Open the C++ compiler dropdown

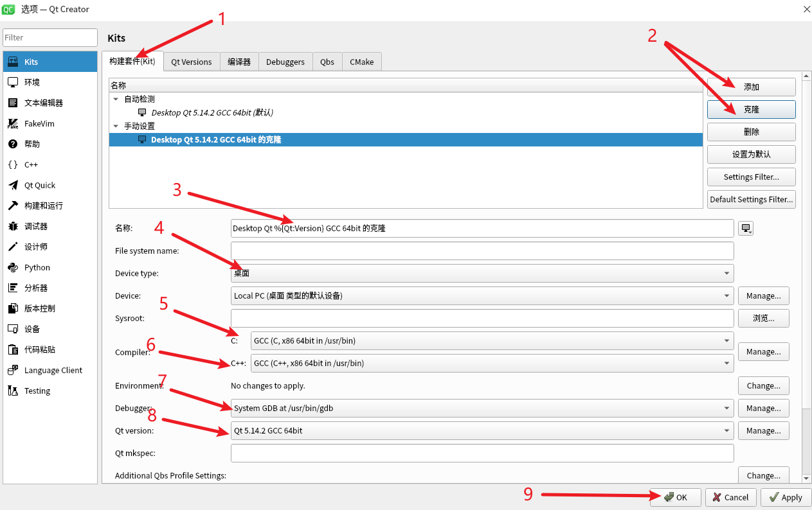click(x=492, y=363)
